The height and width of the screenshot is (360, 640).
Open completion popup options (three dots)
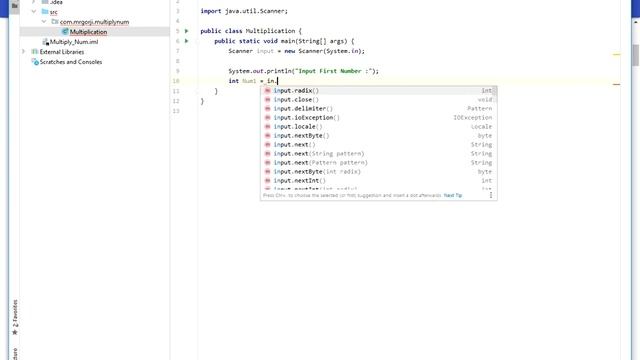click(x=491, y=195)
